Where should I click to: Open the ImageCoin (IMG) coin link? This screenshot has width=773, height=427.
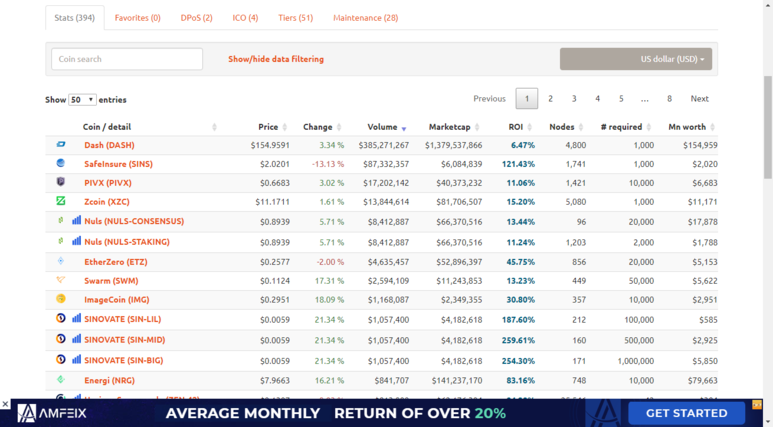[x=116, y=299]
